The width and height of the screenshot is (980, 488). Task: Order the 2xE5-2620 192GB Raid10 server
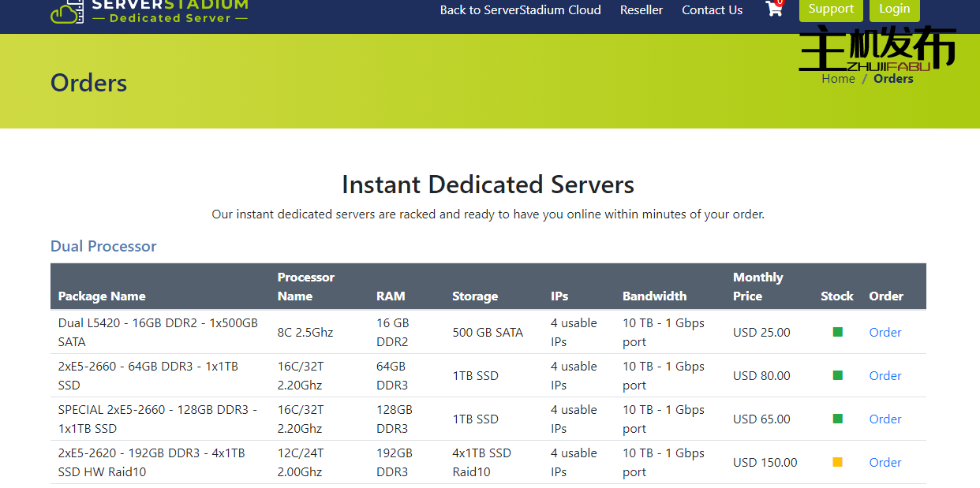pyautogui.click(x=885, y=462)
